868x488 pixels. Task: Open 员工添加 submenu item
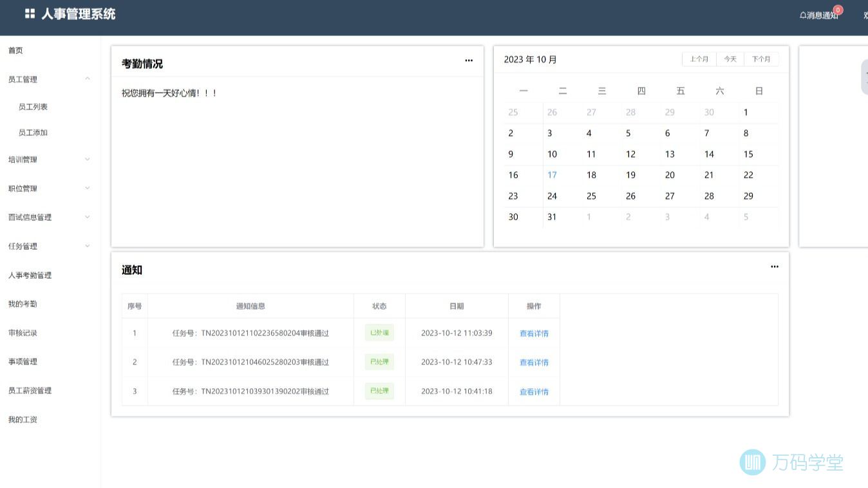click(x=33, y=133)
